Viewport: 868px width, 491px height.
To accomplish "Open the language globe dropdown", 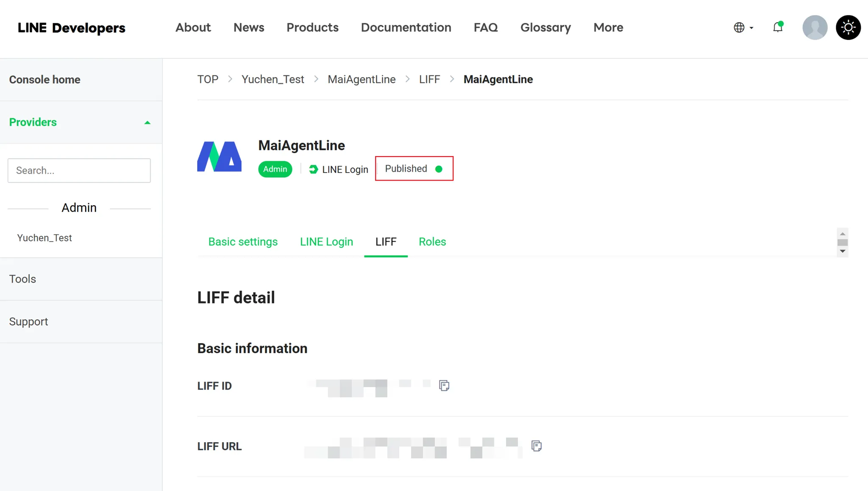I will pos(743,28).
